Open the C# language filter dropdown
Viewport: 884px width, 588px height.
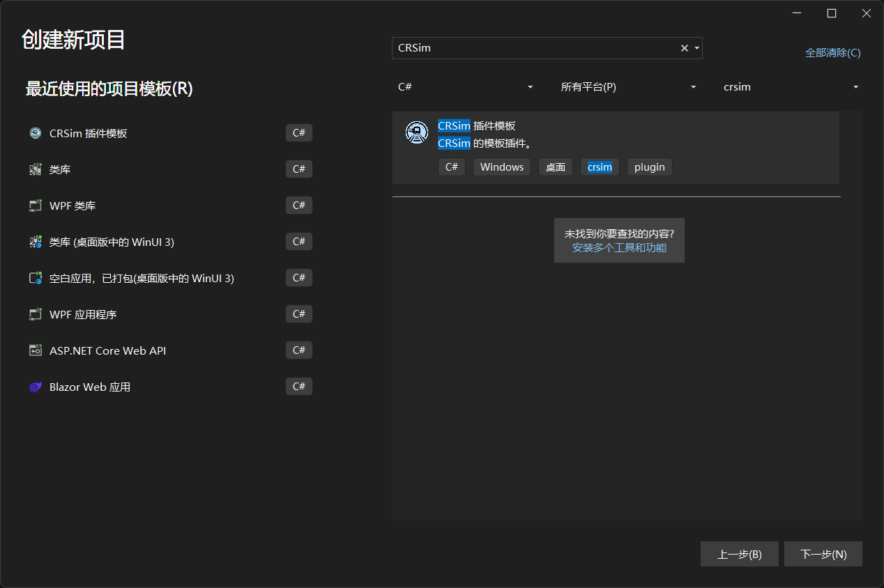pyautogui.click(x=465, y=87)
